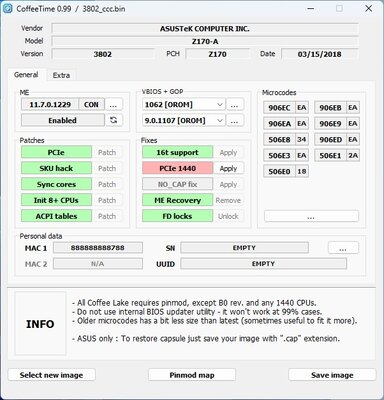Click the Vendor ASUSTeK field
This screenshot has width=384, height=400.
pos(205,29)
